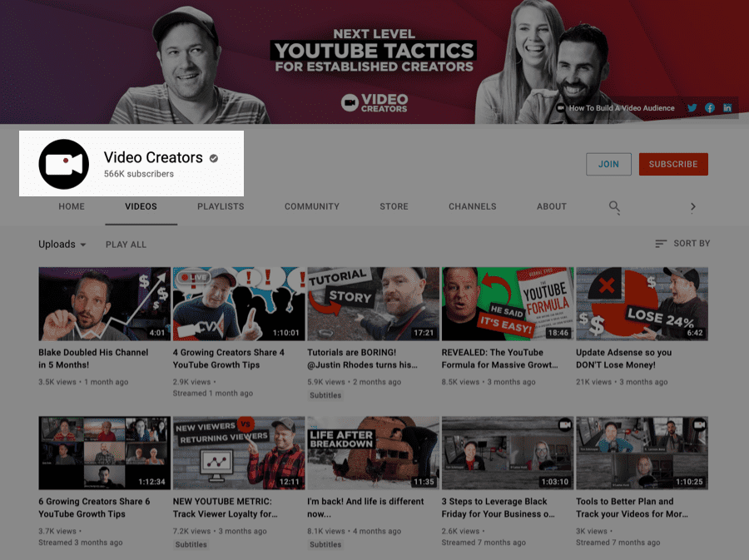The image size is (749, 560).
Task: Open the Community tab
Action: click(312, 206)
